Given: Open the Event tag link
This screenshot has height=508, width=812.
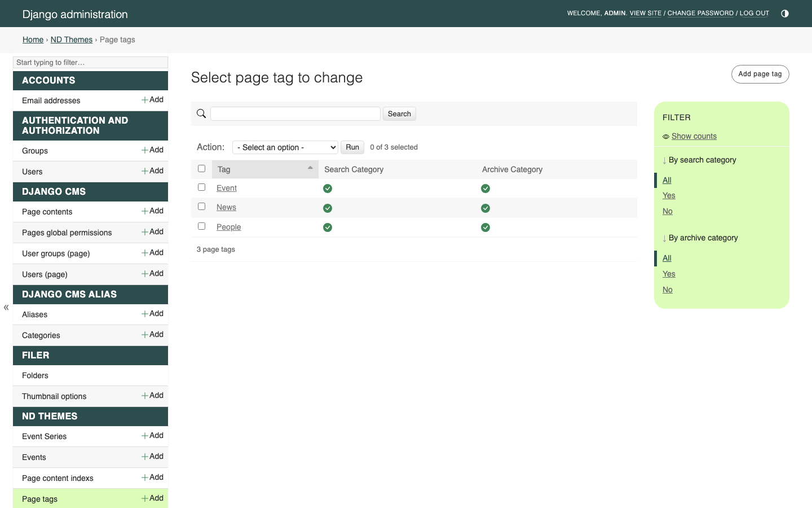Looking at the screenshot, I should coord(227,188).
